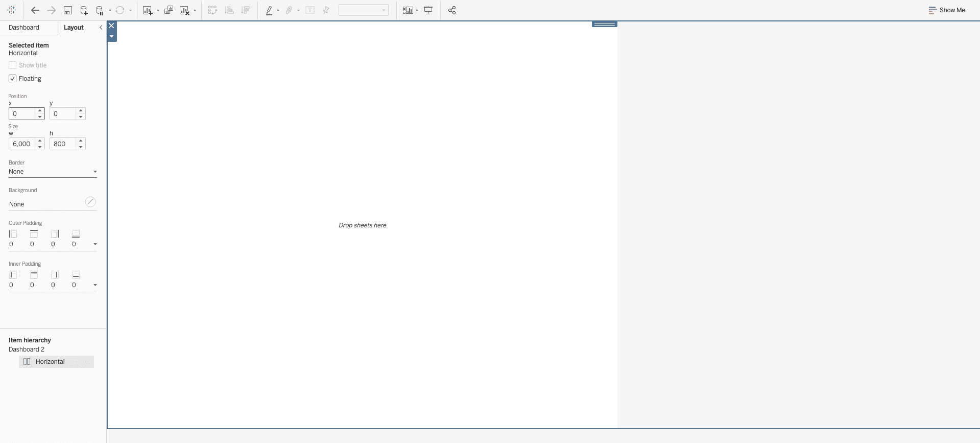Viewport: 980px width, 443px height.
Task: Switch to the Dashboard tab
Action: point(24,28)
